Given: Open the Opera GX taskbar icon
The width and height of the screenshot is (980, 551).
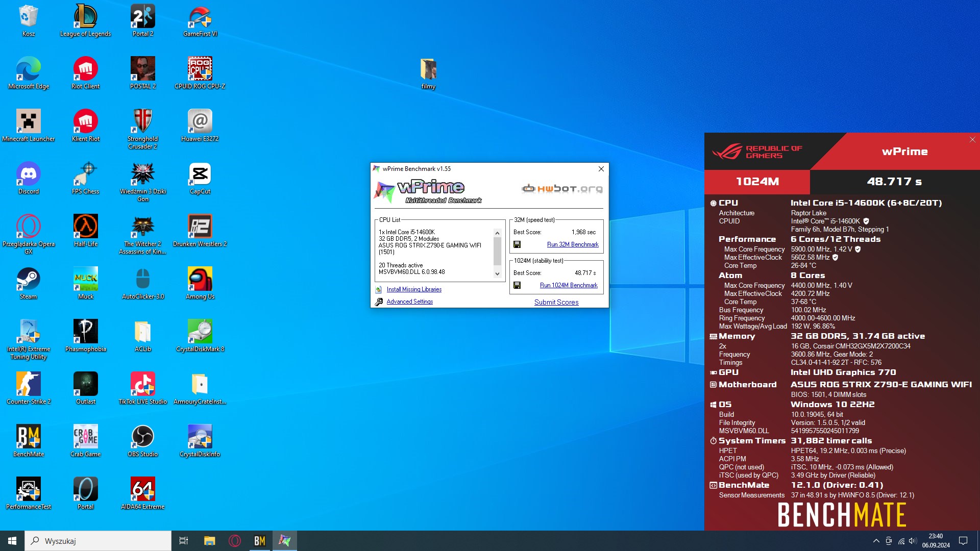Looking at the screenshot, I should click(x=235, y=541).
